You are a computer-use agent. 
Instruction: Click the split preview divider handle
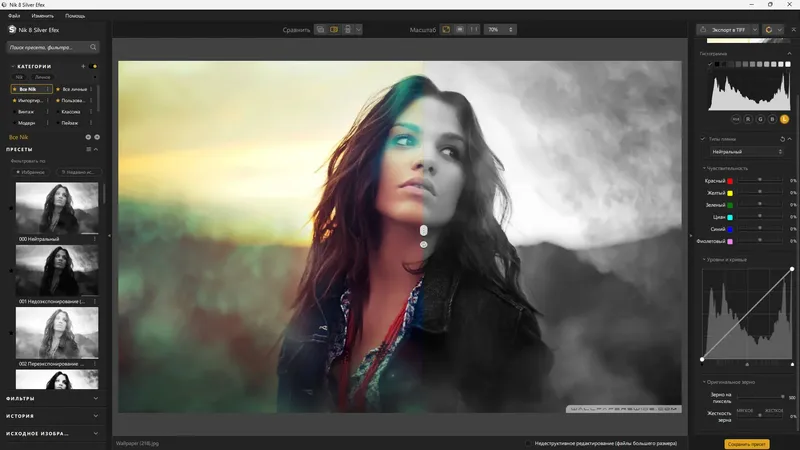[x=423, y=231]
